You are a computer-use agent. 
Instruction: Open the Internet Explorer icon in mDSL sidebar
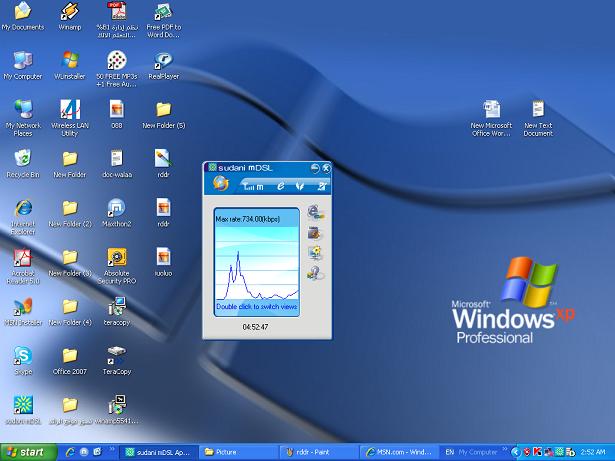(x=316, y=211)
